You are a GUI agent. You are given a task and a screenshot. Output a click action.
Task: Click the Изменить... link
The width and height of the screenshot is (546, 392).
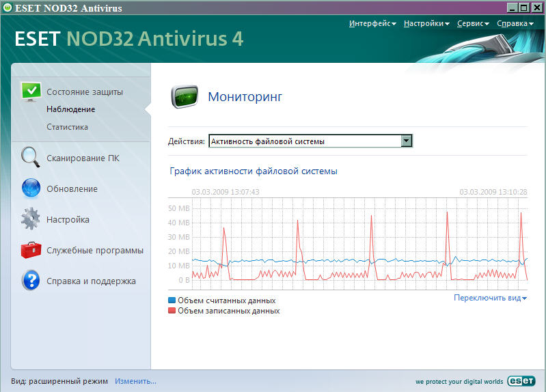tap(135, 381)
